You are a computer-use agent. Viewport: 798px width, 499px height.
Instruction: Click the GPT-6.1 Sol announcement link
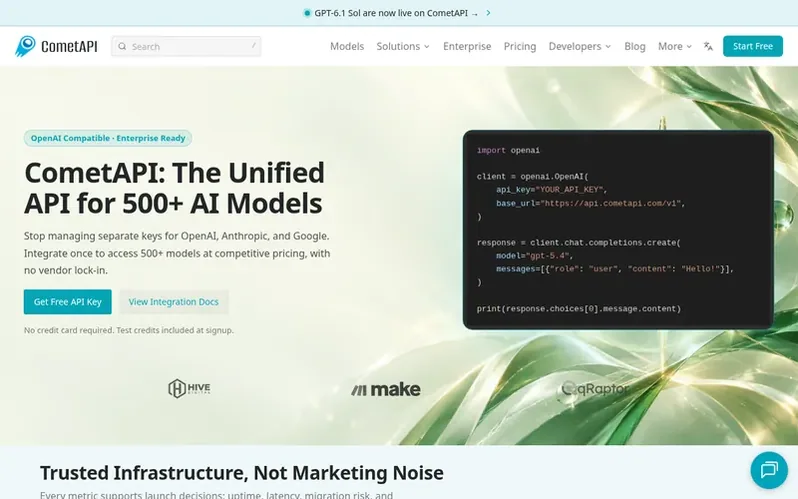396,13
